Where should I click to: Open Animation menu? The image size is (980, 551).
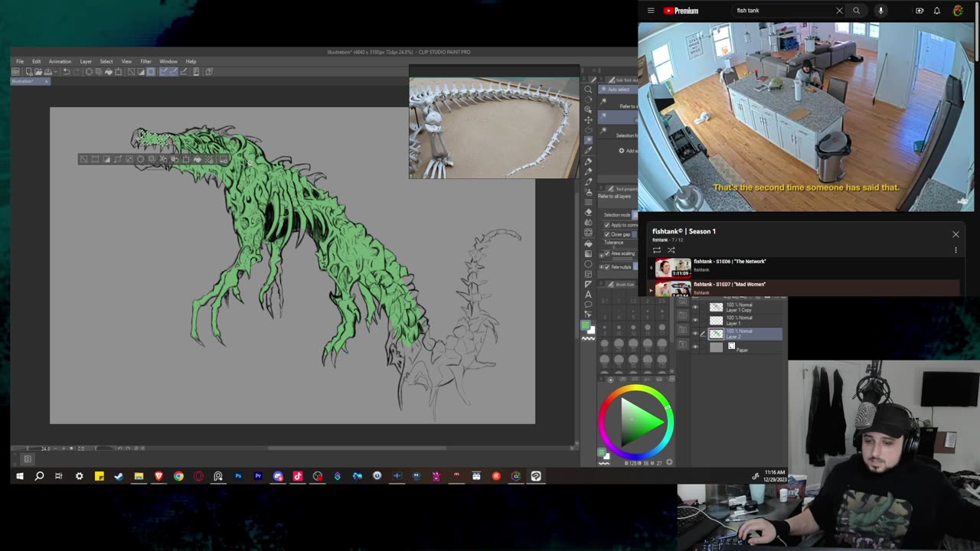point(60,61)
